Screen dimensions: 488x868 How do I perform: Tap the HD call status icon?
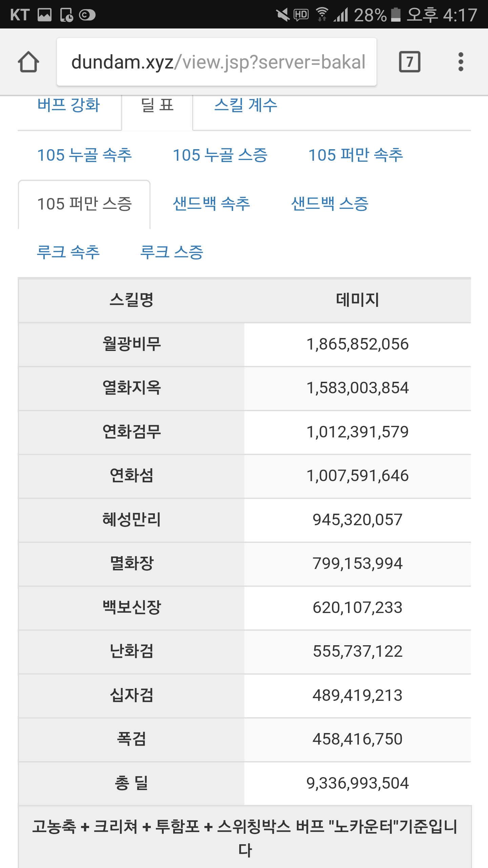point(301,15)
